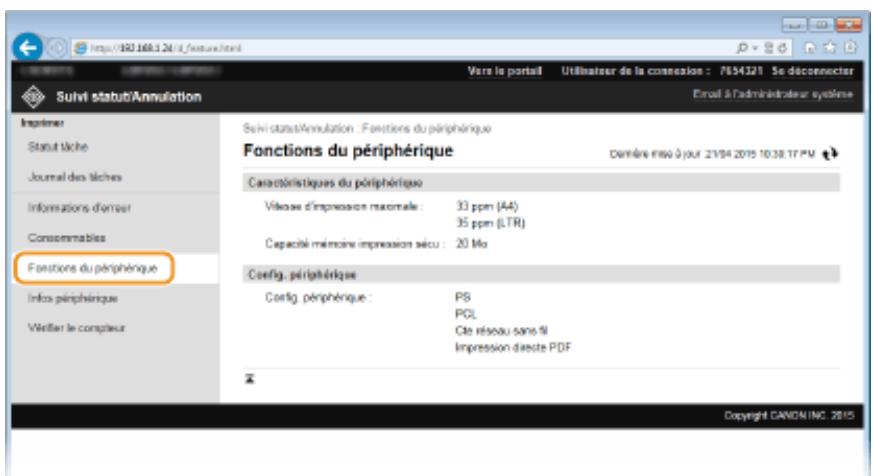Open Vérifier le compteur in sidebar
Viewport: 873px width, 476px height.
(x=76, y=328)
